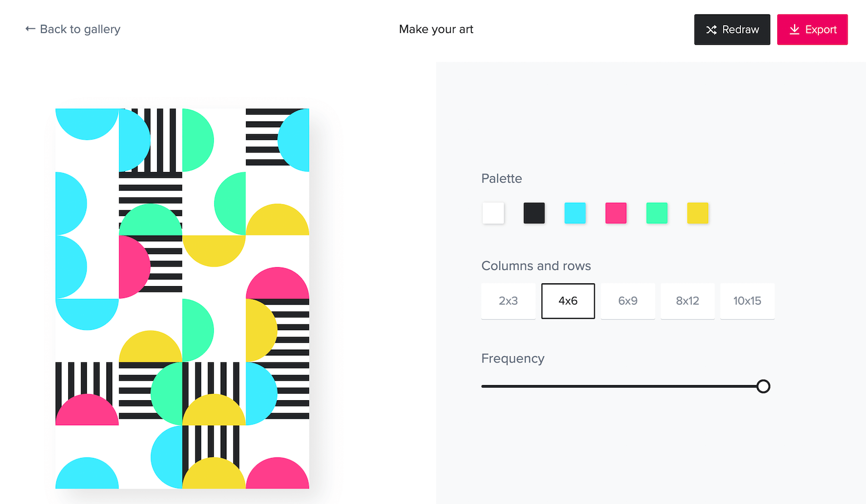
Task: Click the back arrow icon
Action: tap(30, 29)
